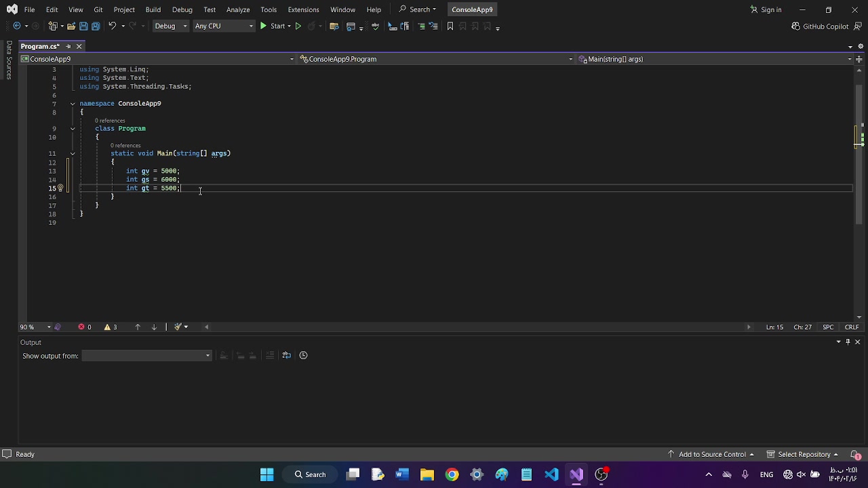
Task: Comment out the selected lines icon
Action: click(421, 26)
